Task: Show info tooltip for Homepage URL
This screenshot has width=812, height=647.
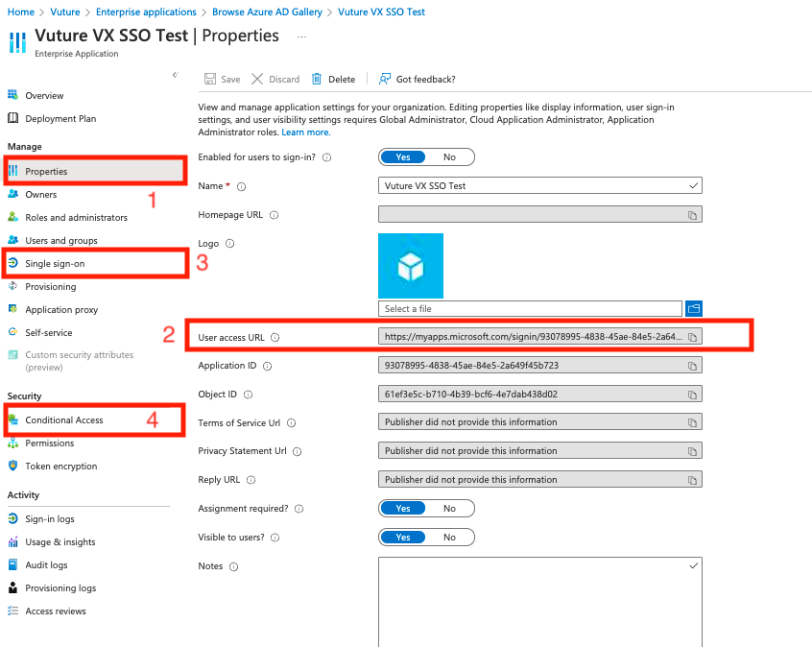Action: click(274, 215)
